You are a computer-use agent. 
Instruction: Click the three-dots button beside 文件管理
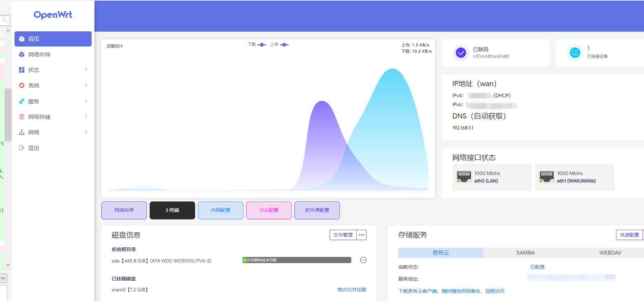pos(361,235)
